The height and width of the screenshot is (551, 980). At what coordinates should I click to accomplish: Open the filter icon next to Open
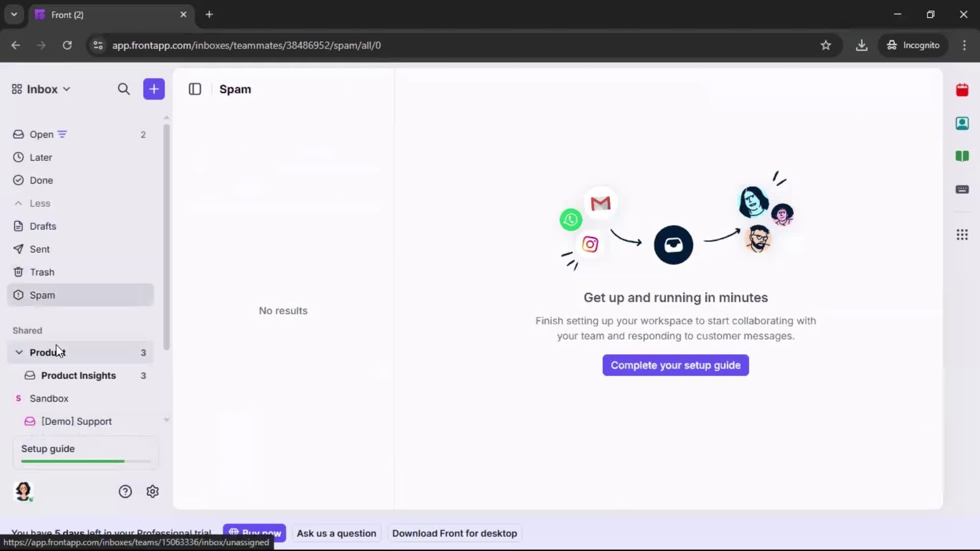[x=62, y=134]
